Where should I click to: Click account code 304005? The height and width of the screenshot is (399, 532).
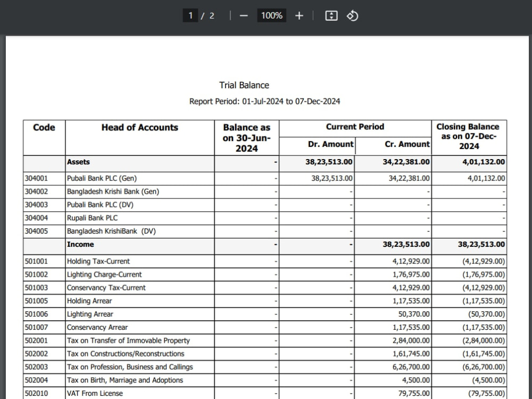pos(36,231)
